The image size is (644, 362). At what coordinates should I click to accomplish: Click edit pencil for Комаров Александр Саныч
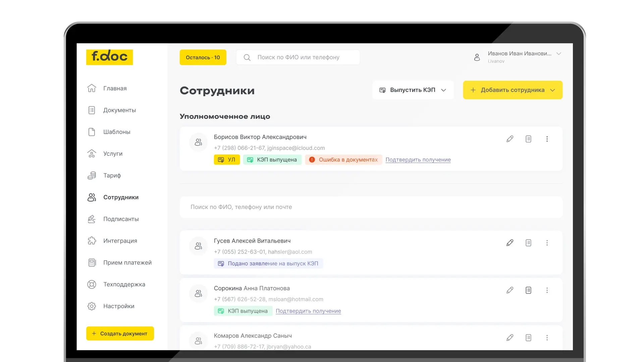pos(510,338)
